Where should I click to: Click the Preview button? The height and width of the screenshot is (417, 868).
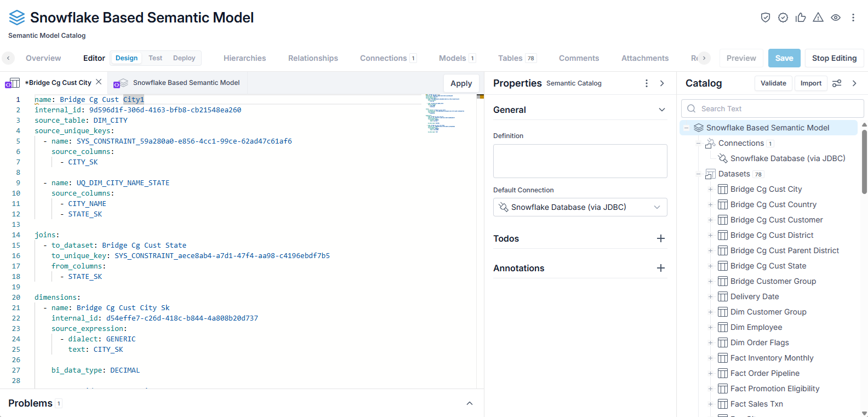(x=741, y=58)
